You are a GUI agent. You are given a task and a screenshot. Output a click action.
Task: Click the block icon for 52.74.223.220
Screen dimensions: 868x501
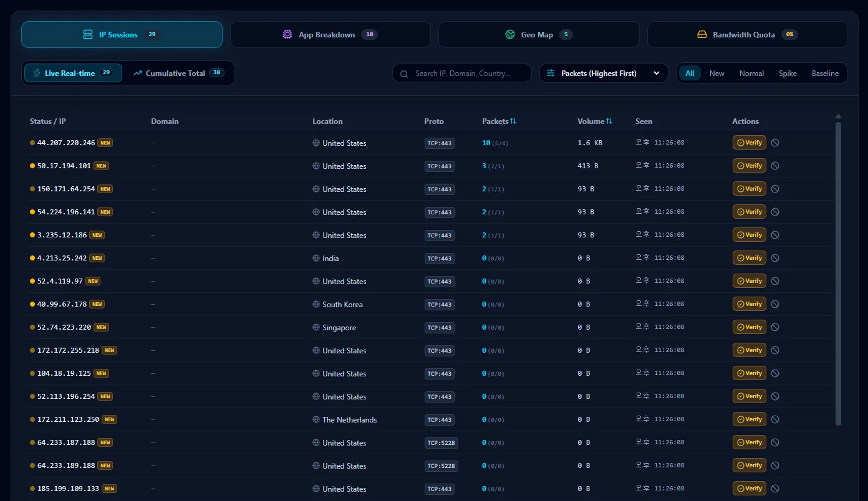point(775,327)
